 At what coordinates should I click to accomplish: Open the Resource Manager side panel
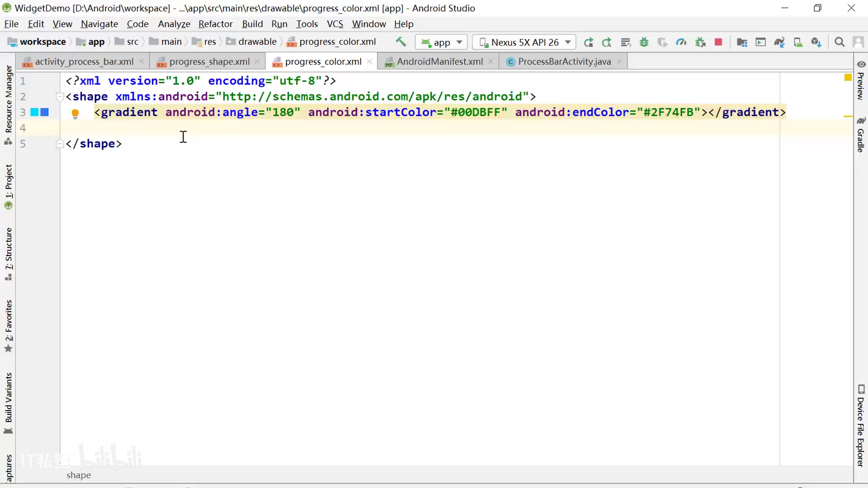[8, 99]
